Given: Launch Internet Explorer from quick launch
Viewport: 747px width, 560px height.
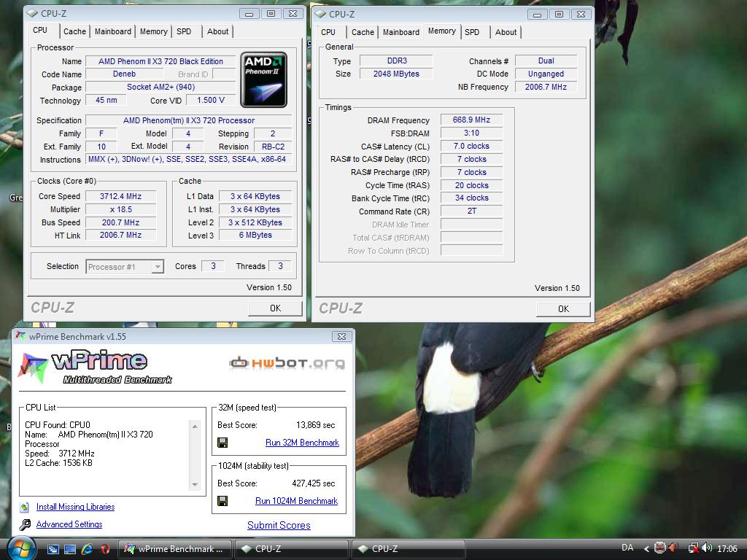Looking at the screenshot, I should click(87, 549).
